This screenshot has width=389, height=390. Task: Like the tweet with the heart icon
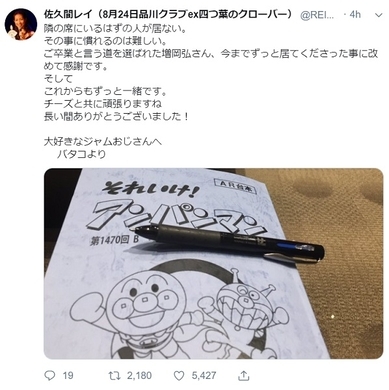(179, 376)
